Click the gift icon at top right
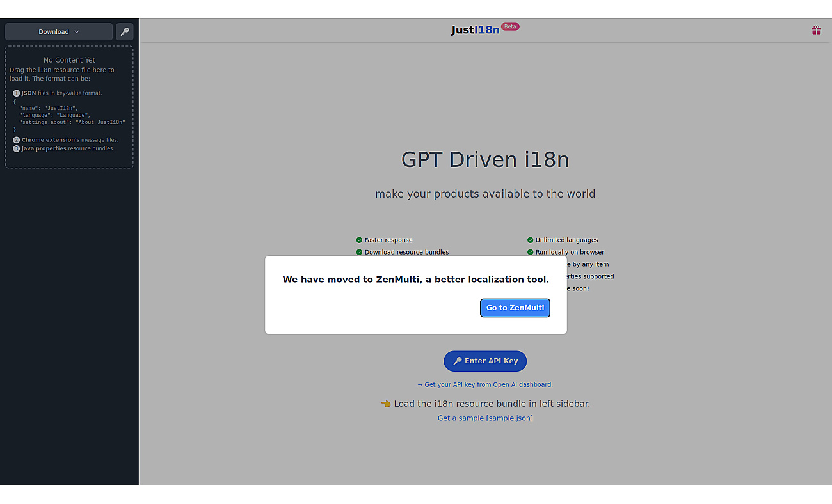This screenshot has width=832, height=504. 816,30
